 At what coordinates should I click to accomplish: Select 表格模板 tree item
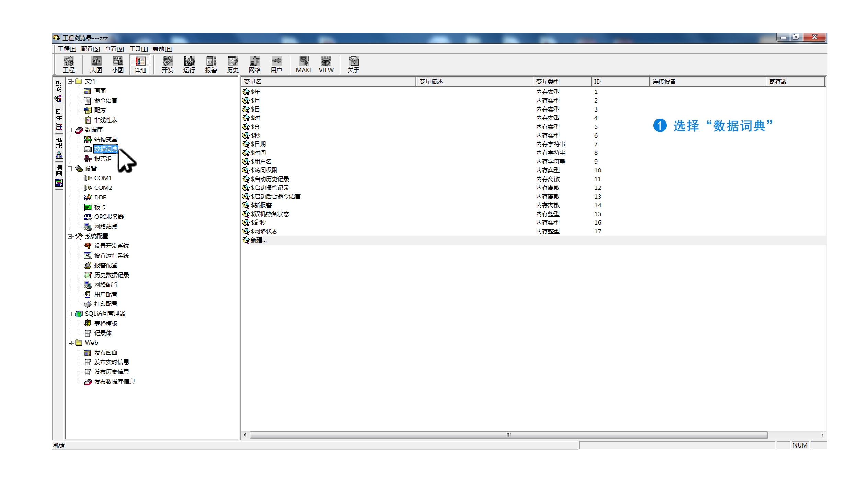pos(106,324)
